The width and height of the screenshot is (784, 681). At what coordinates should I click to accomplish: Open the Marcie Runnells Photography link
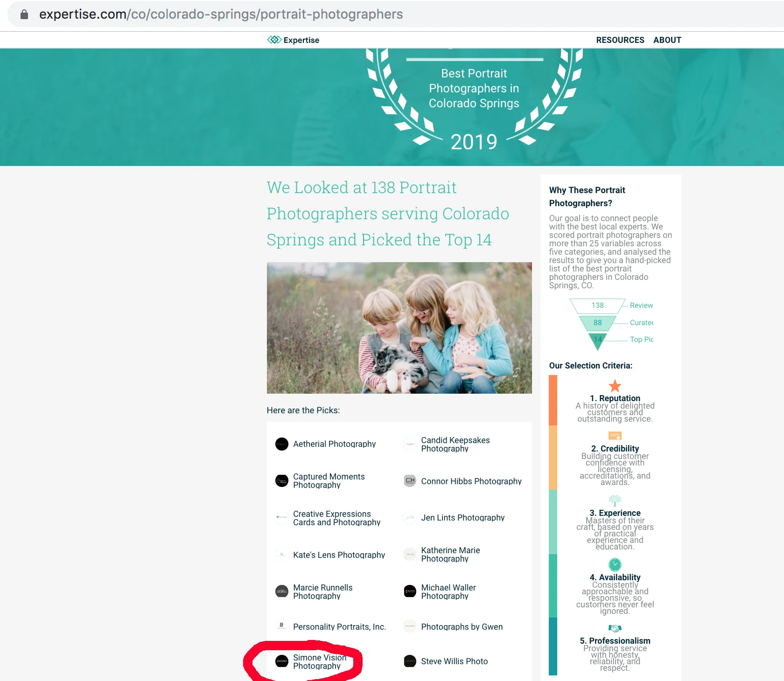tap(323, 592)
